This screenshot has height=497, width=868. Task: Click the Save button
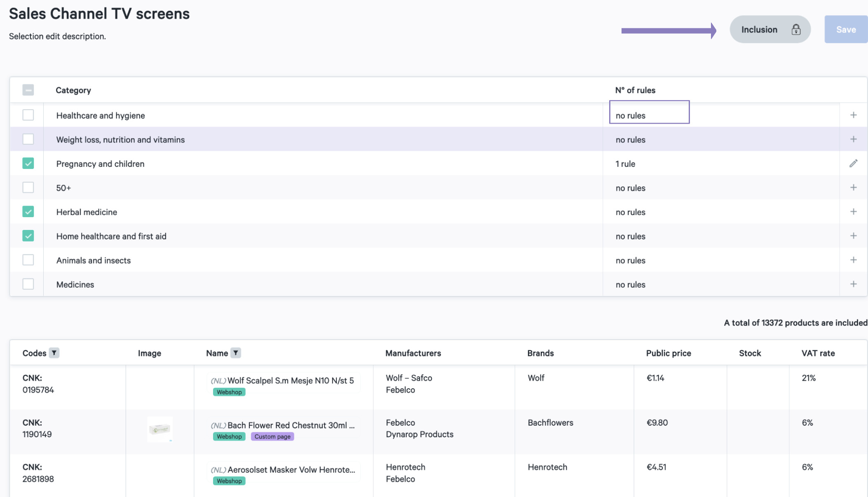pos(846,28)
